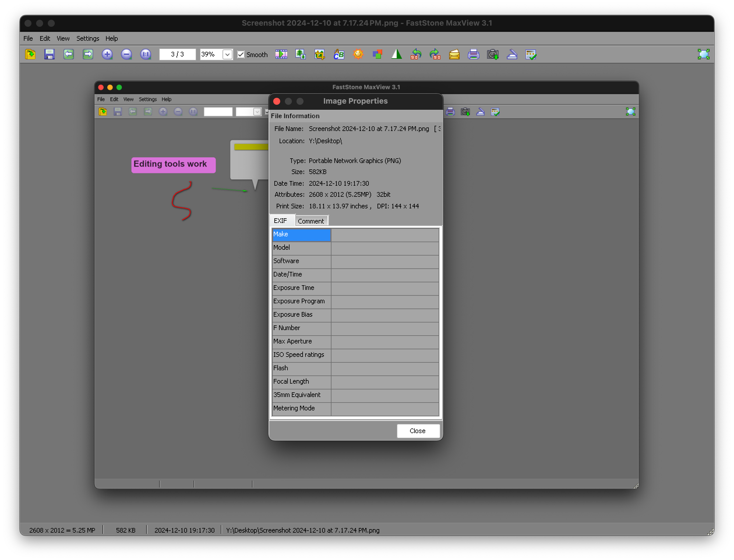Open Adjust Colors with overlapping squares icon
Viewport: 734px width, 560px height.
[377, 54]
